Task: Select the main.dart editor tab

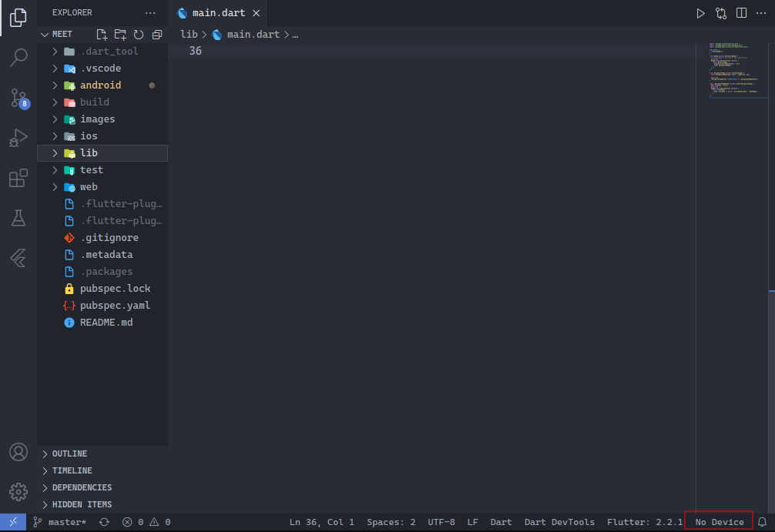Action: (x=218, y=12)
